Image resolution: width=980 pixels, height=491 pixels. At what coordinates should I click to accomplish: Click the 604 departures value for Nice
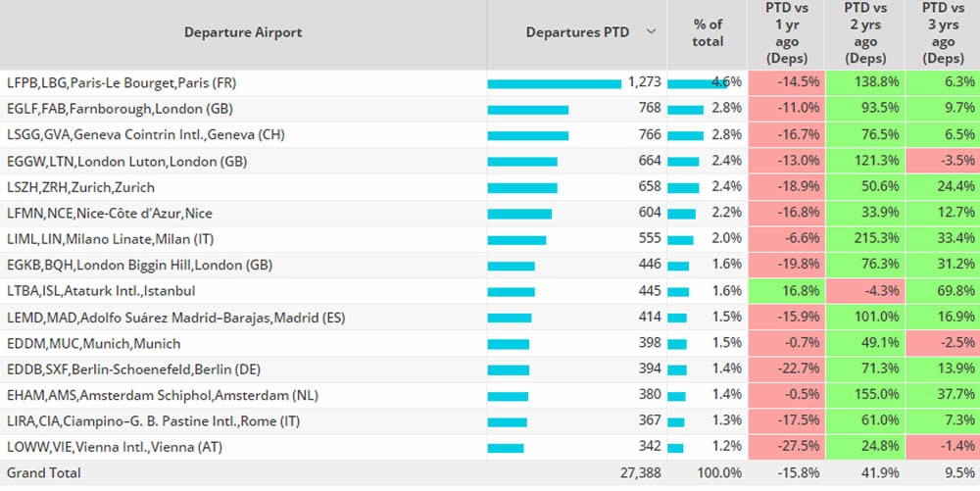tap(650, 213)
